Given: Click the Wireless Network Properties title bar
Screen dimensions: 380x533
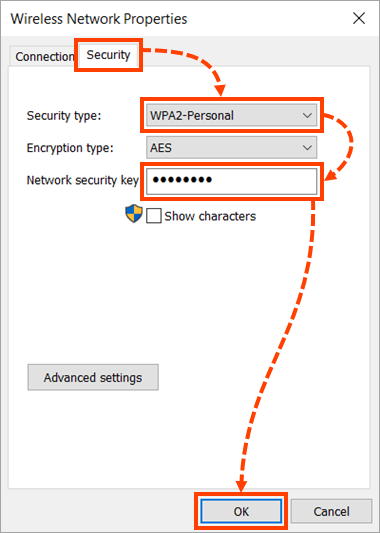Looking at the screenshot, I should pyautogui.click(x=99, y=19).
